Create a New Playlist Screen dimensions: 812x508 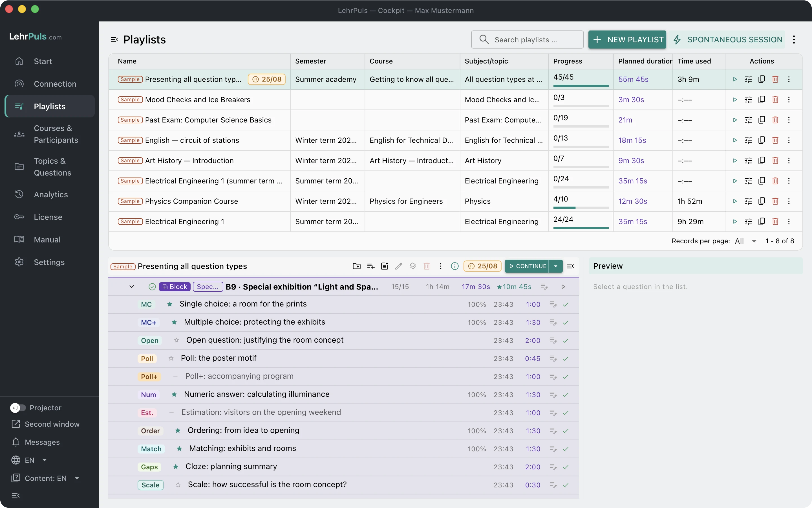click(x=627, y=40)
